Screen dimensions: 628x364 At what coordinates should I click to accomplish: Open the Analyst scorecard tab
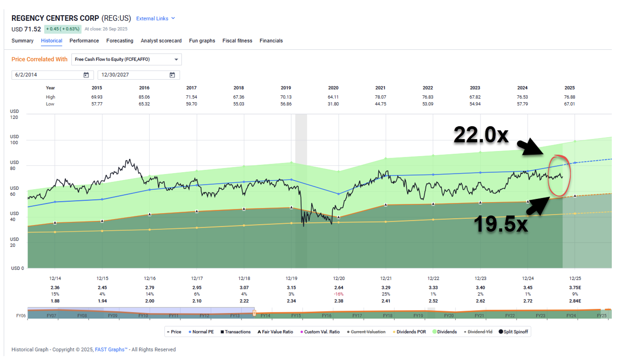(161, 41)
